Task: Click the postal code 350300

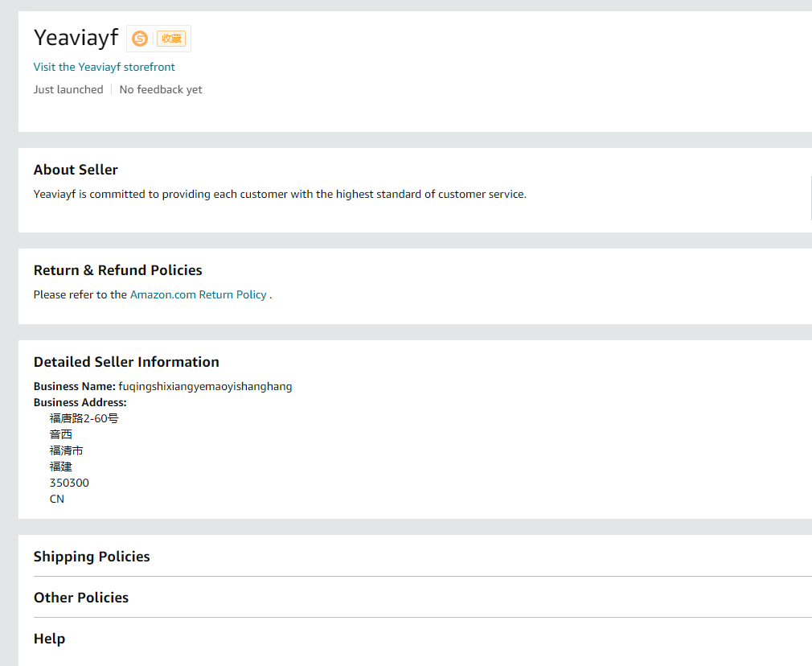Action: tap(69, 483)
